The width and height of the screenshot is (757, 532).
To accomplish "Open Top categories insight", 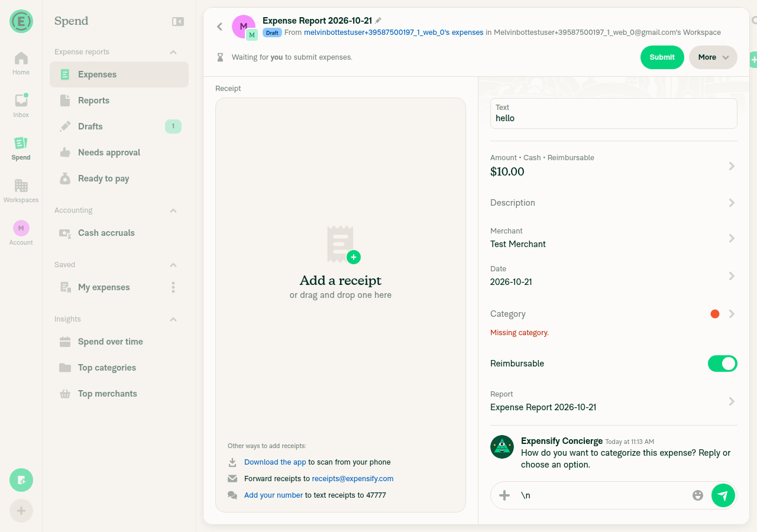I will point(119,368).
